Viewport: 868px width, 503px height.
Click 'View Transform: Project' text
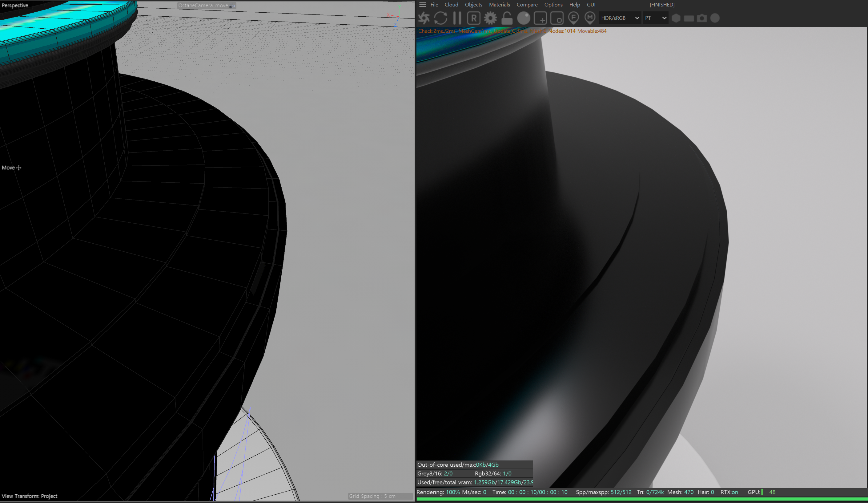coord(29,496)
